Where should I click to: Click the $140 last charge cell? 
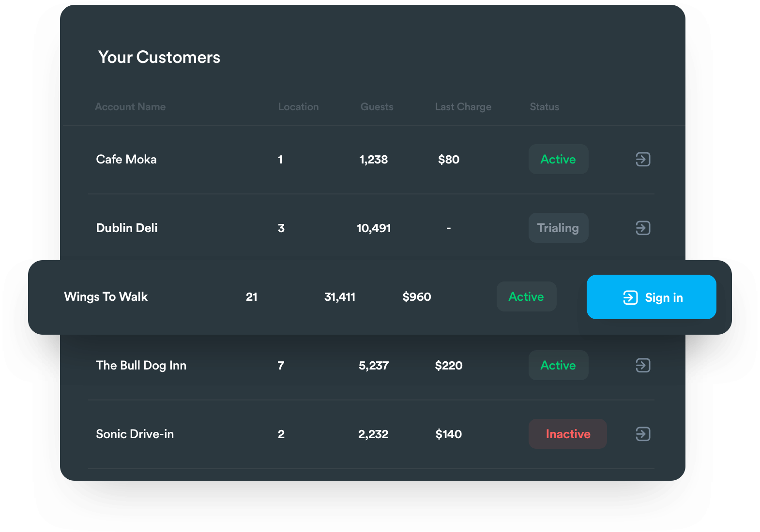(x=449, y=434)
